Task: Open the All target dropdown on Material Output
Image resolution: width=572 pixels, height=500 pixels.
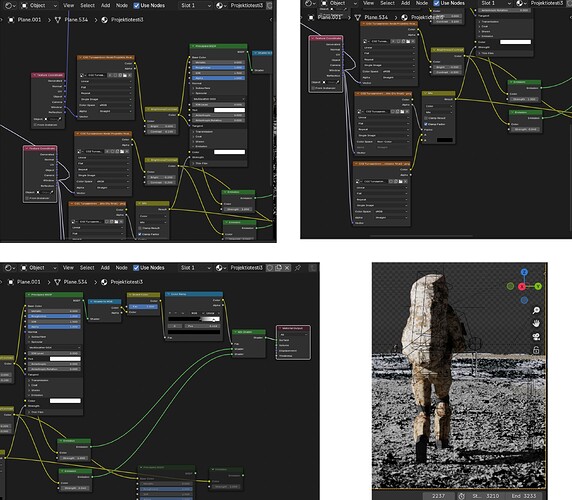Action: [293, 334]
